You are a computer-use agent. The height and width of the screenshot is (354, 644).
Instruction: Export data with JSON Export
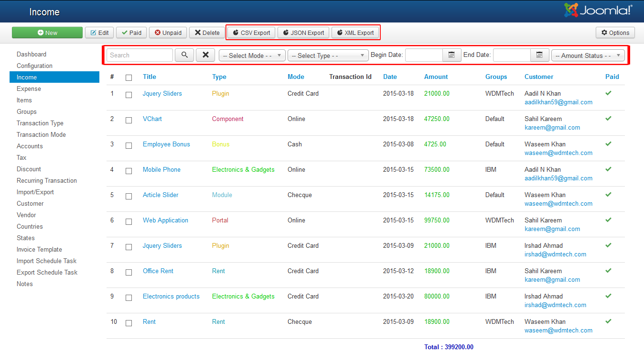tap(303, 33)
